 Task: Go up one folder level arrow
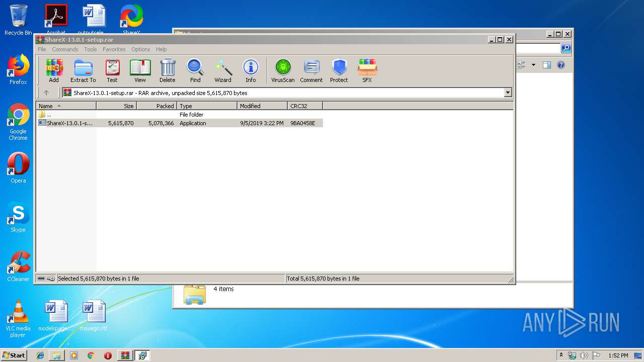coord(46,93)
